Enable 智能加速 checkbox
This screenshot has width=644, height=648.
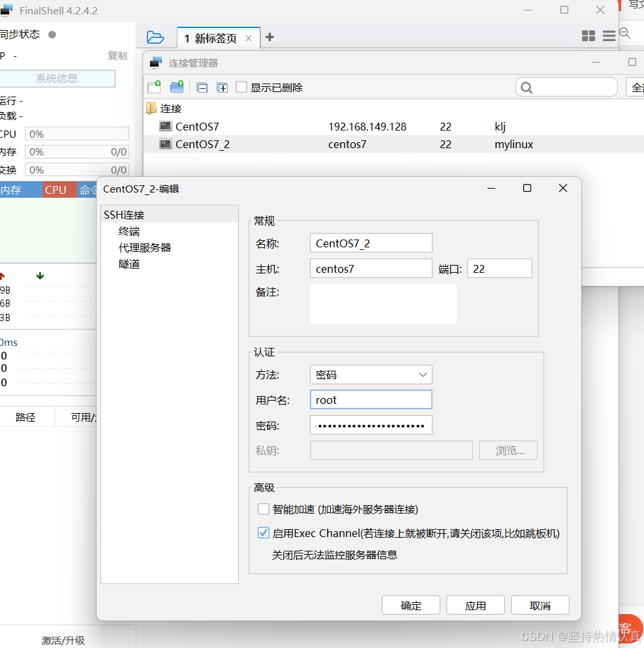pyautogui.click(x=263, y=509)
